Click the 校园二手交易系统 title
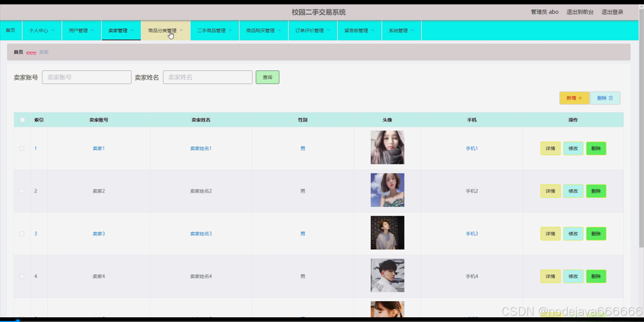 point(319,12)
